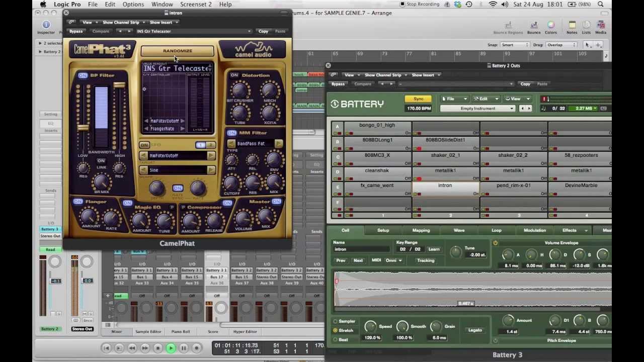Image resolution: width=644 pixels, height=362 pixels.
Task: Click the Play button in Logic's transport
Action: pos(171,348)
